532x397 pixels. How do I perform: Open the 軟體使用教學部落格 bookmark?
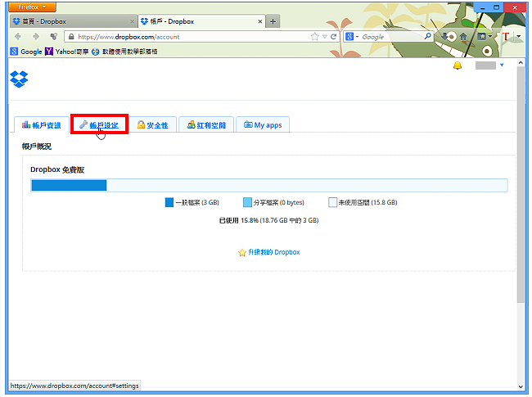point(124,52)
